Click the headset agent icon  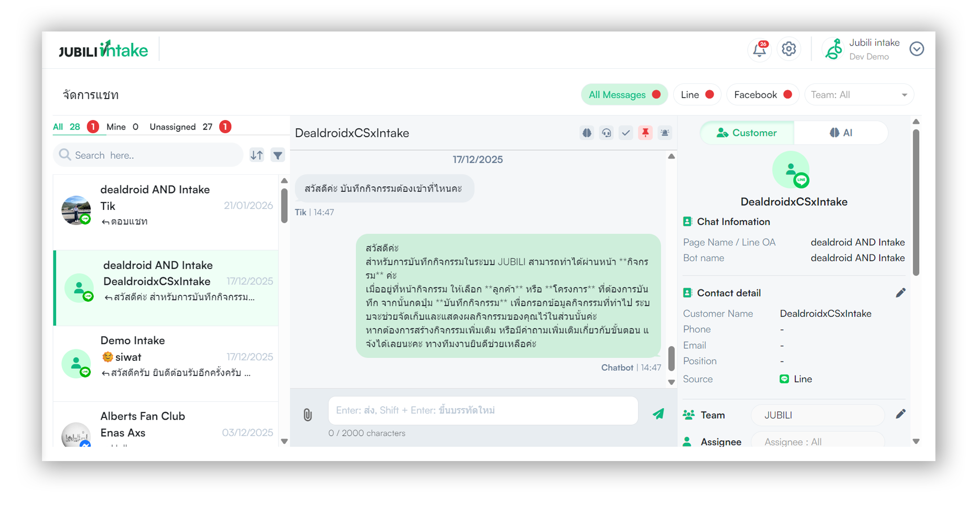[x=606, y=133]
